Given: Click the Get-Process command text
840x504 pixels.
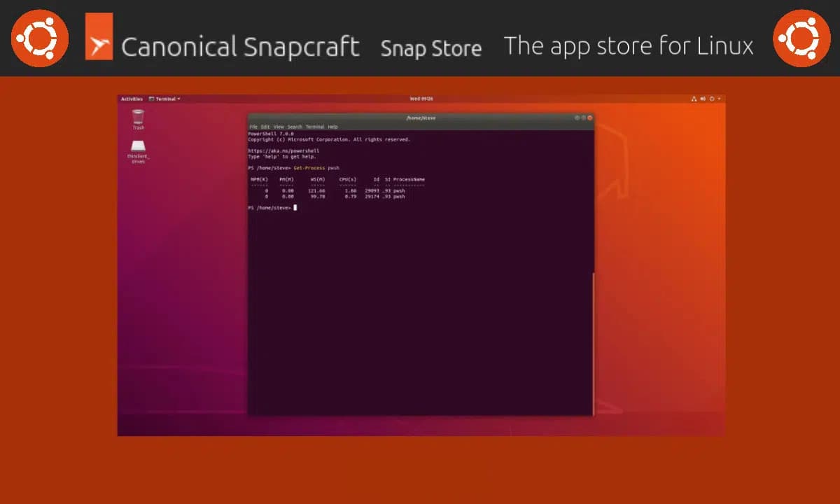Looking at the screenshot, I should [x=309, y=168].
